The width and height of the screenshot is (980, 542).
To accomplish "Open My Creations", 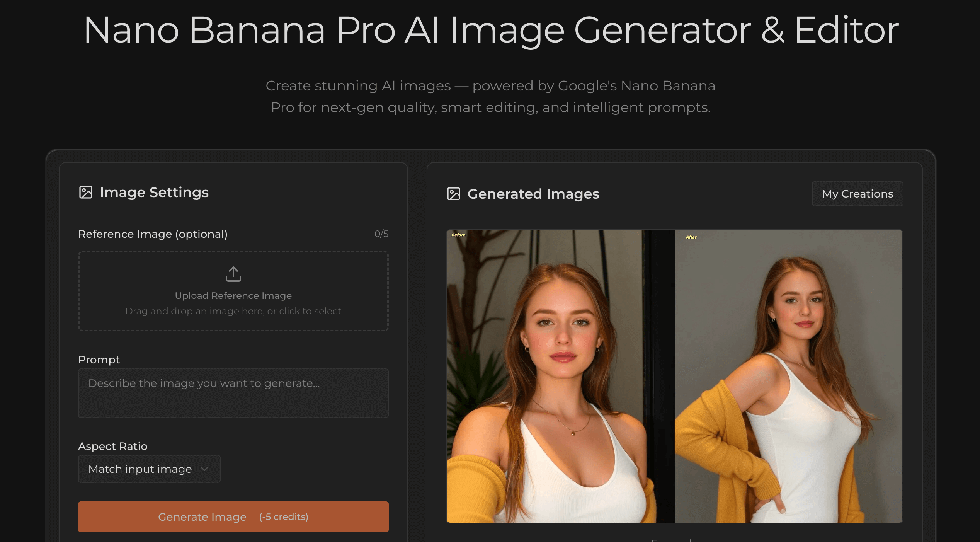I will pyautogui.click(x=857, y=194).
